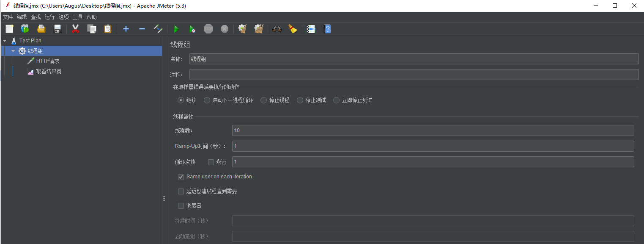Screen dimensions: 644x244
Task: Click the 名称 name input field
Action: 414,59
